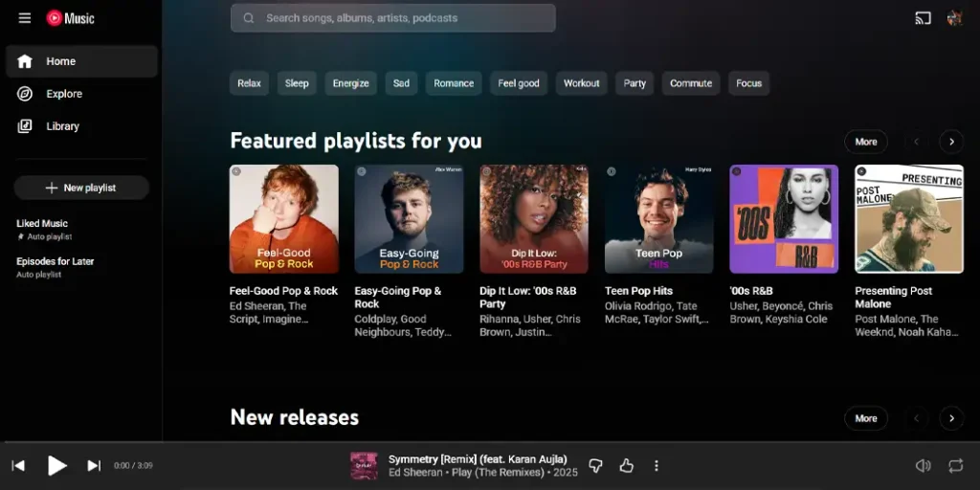Open more actions menu in player bar

click(x=657, y=466)
